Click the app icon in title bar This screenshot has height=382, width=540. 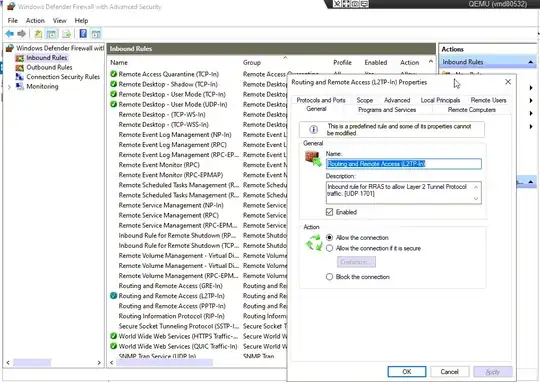[x=11, y=6]
